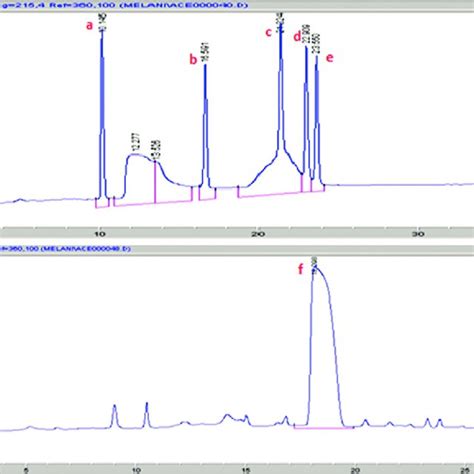The width and height of the screenshot is (474, 474).
Task: Select the retention time label 23.550
Action: [x=317, y=43]
